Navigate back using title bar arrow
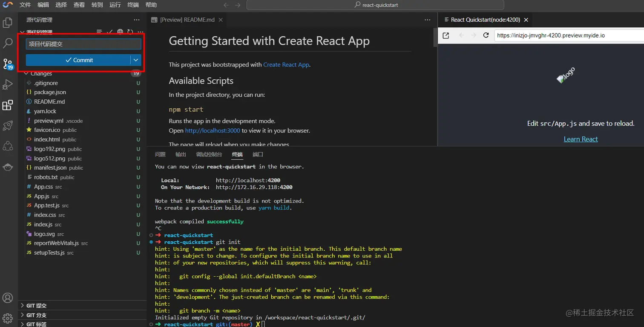The image size is (644, 327). pos(226,5)
